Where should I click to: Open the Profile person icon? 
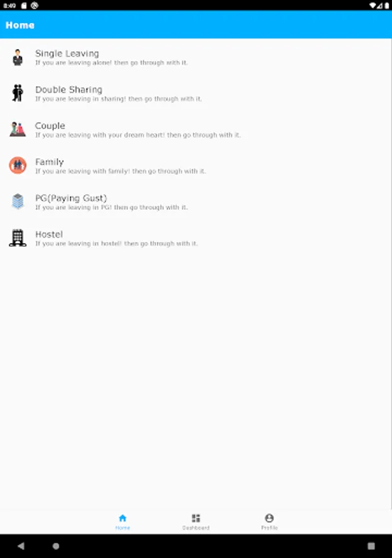pyautogui.click(x=269, y=518)
